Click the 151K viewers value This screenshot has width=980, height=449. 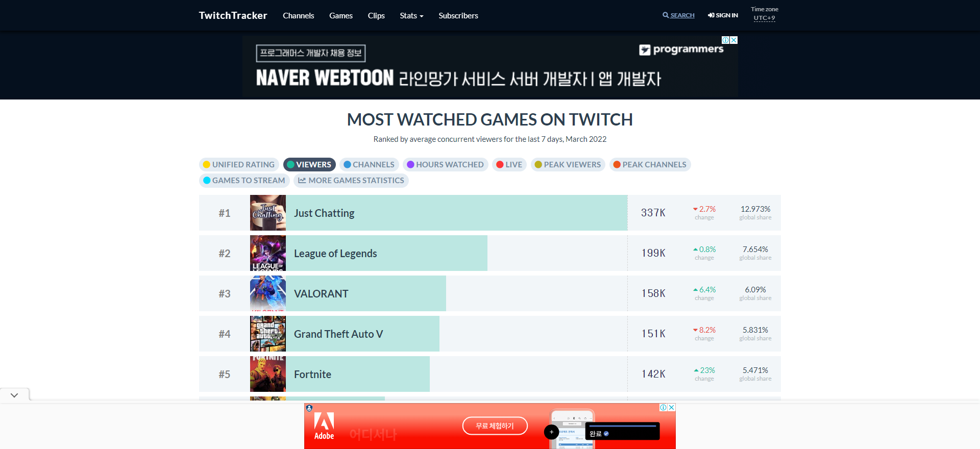point(653,334)
